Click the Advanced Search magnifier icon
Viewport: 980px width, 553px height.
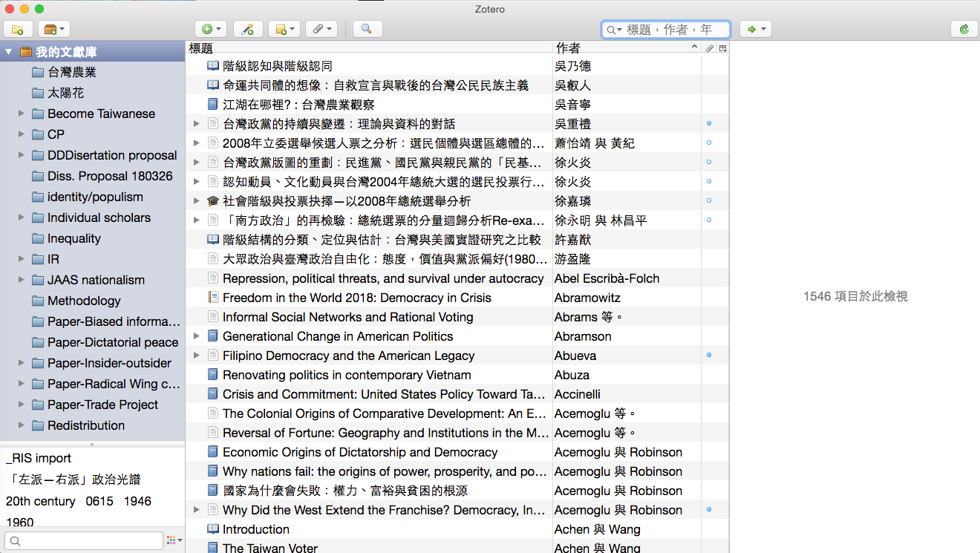click(367, 29)
